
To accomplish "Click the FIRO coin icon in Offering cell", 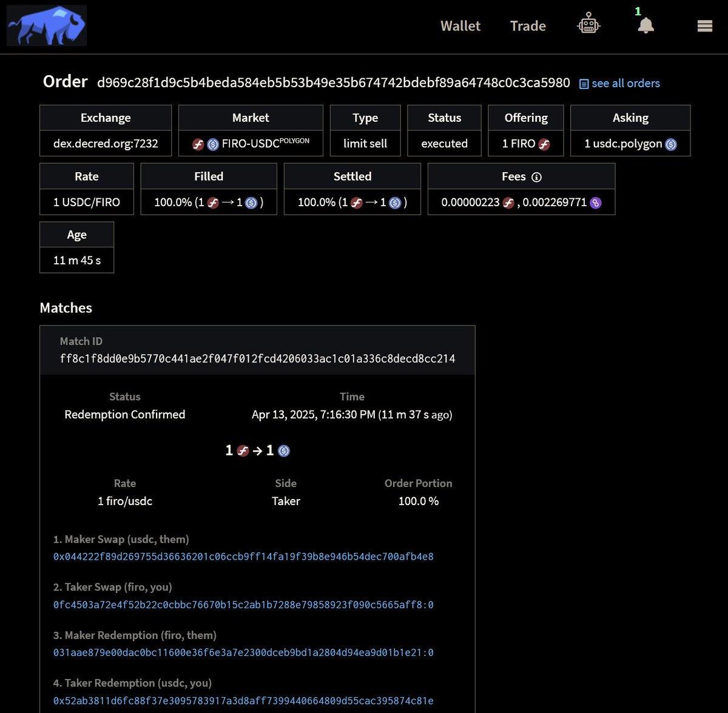I will pos(544,144).
